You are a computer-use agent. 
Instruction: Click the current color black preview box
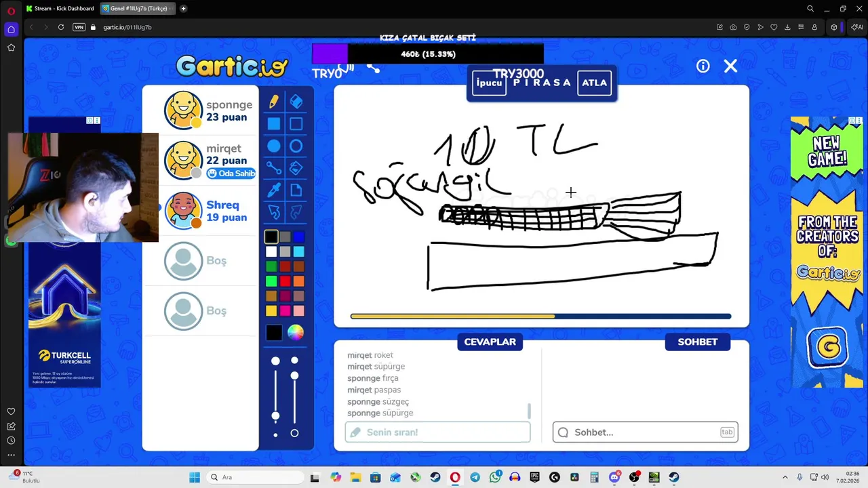pyautogui.click(x=274, y=332)
